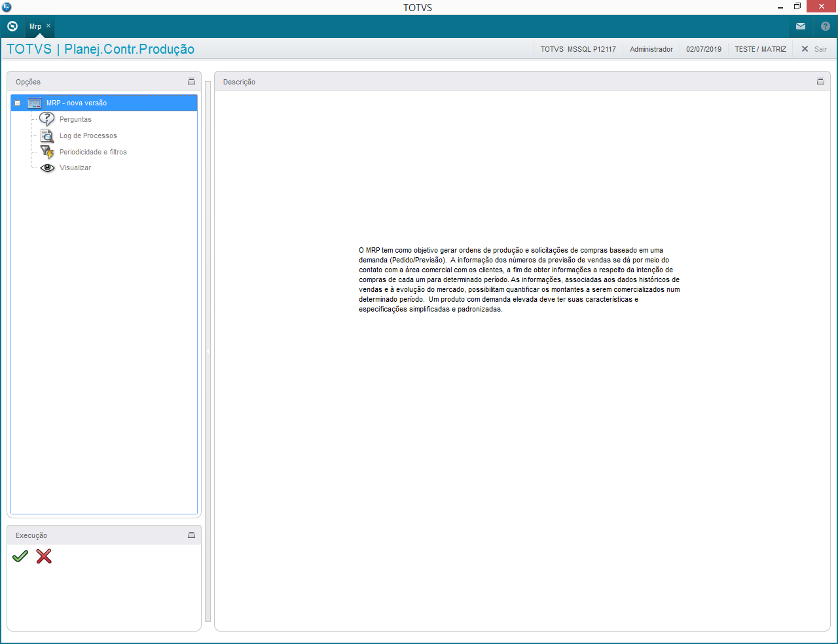Click the vertical splitter between panels
838x644 pixels.
(x=208, y=351)
